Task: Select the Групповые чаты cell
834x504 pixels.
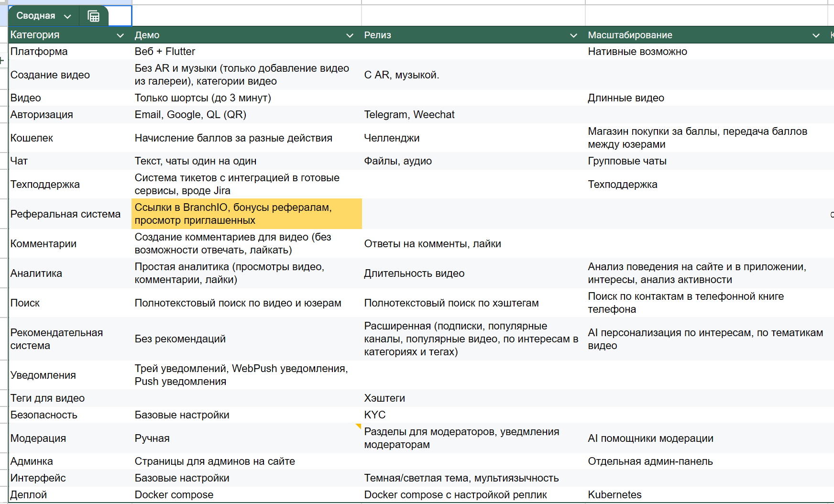Action: (627, 161)
